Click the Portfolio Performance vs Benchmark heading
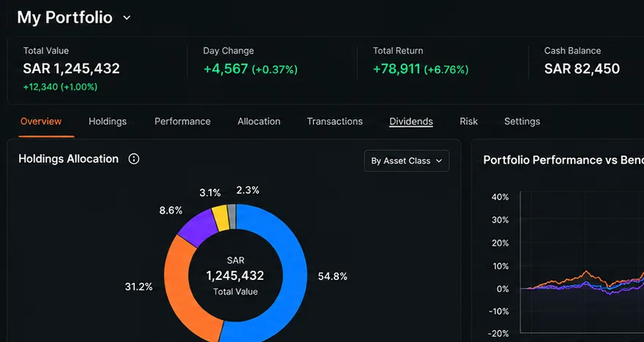The width and height of the screenshot is (644, 342). click(563, 160)
